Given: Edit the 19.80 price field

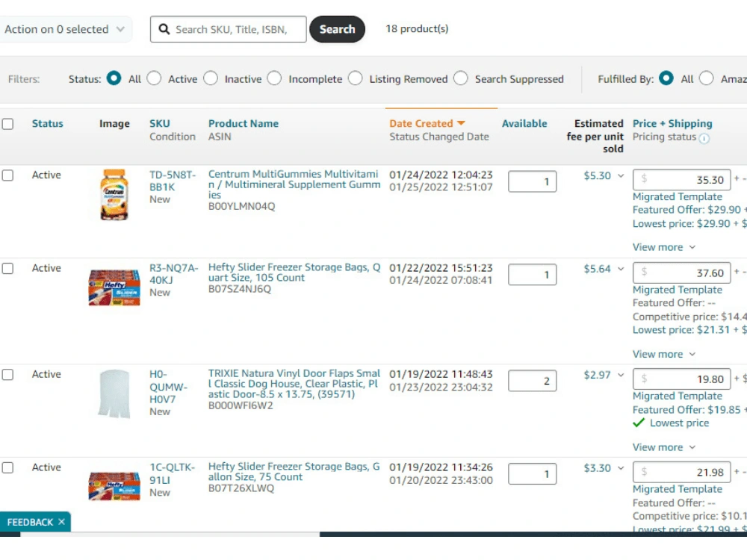Looking at the screenshot, I should click(681, 379).
